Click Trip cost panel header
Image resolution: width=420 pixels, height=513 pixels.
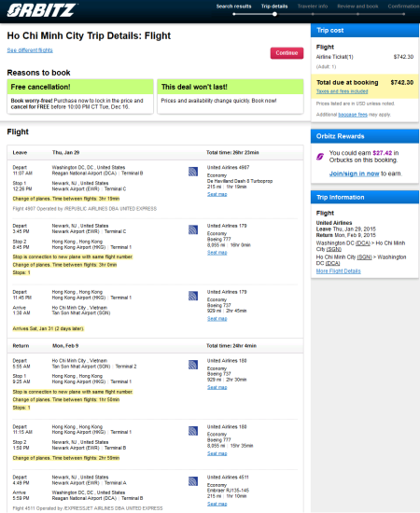[x=365, y=31]
